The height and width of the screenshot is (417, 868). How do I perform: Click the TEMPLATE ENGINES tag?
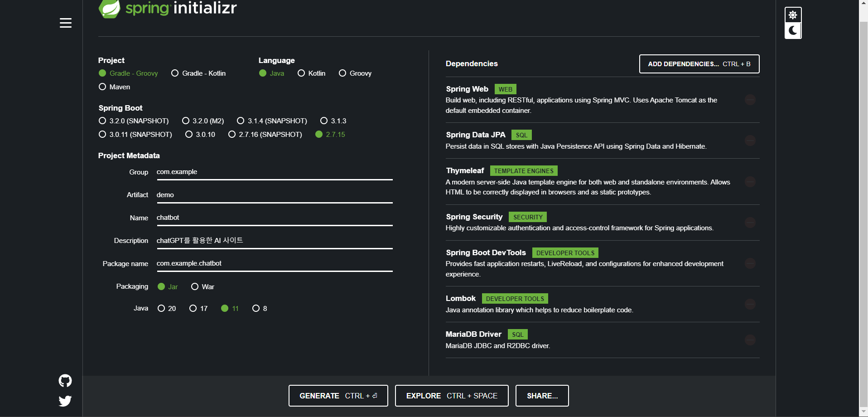point(524,171)
